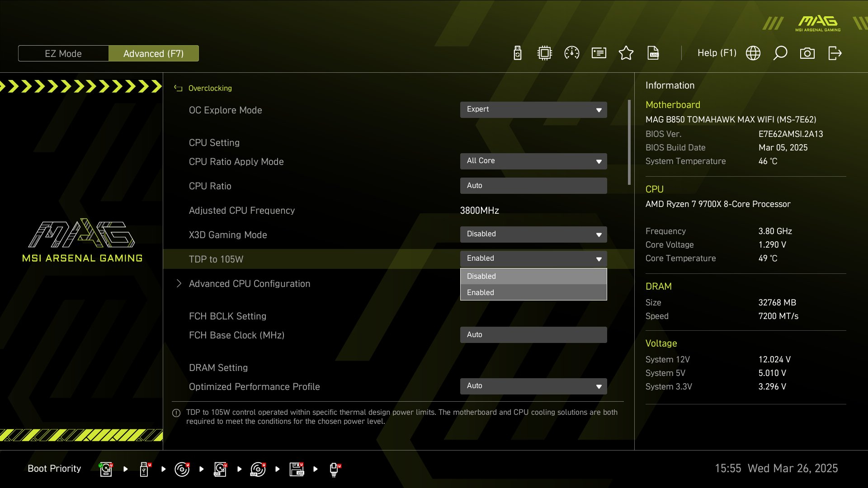Close the TDP to 105W dropdown
This screenshot has width=868, height=488.
click(533, 259)
